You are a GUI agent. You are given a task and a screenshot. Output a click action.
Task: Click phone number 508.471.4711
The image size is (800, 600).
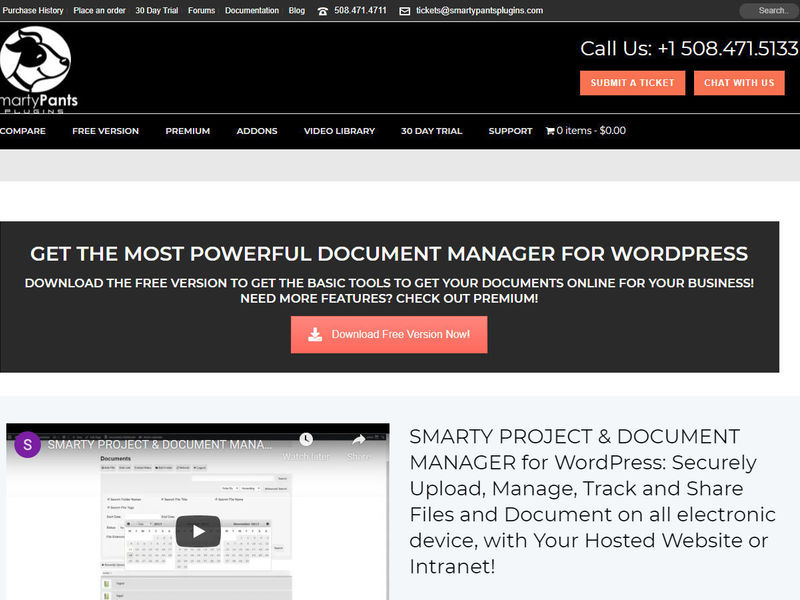point(360,11)
